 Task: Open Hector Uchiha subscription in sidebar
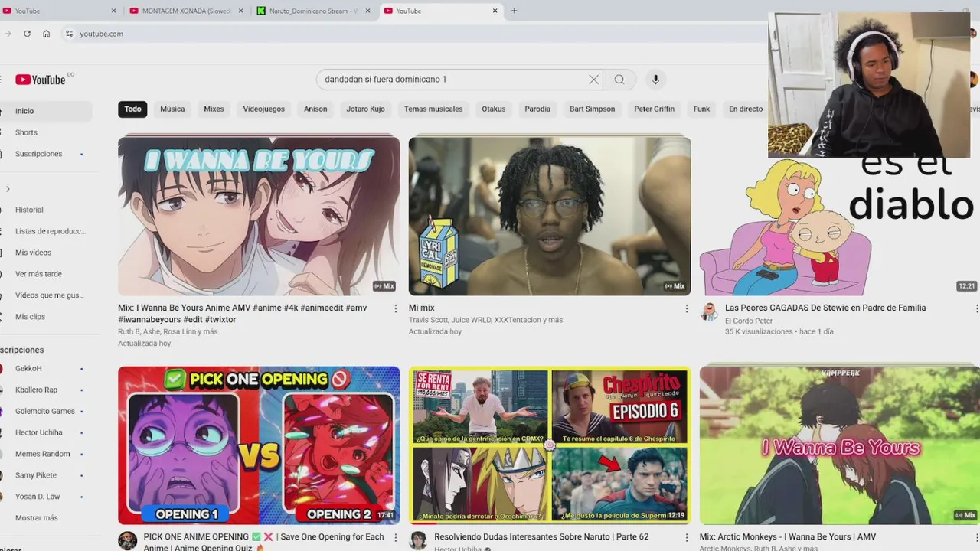[46, 433]
